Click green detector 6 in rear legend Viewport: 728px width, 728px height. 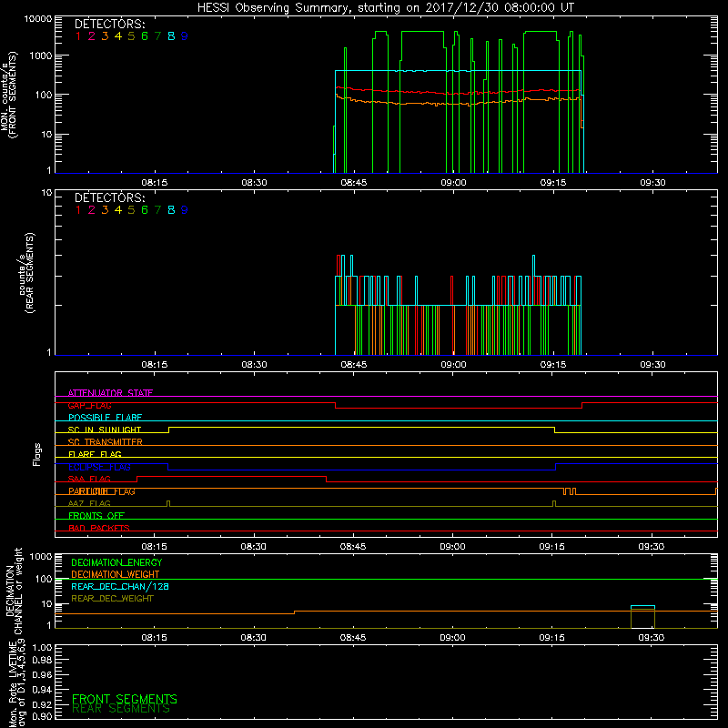[x=145, y=210]
